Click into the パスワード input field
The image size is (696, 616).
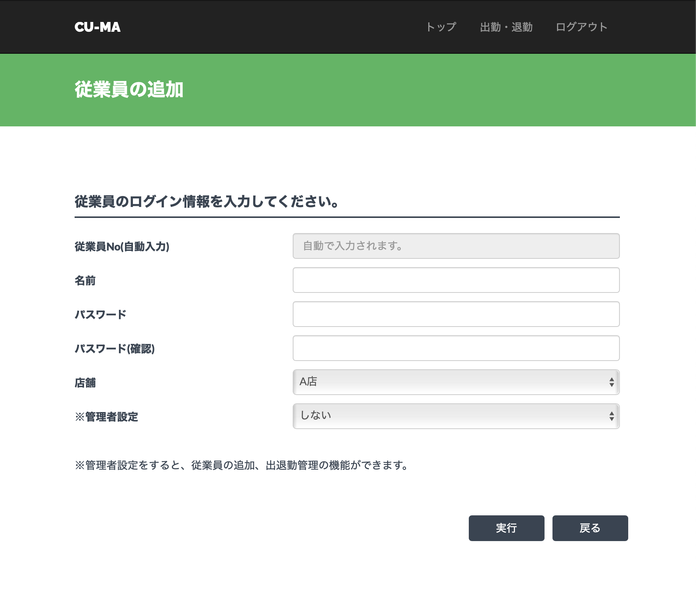click(x=456, y=314)
